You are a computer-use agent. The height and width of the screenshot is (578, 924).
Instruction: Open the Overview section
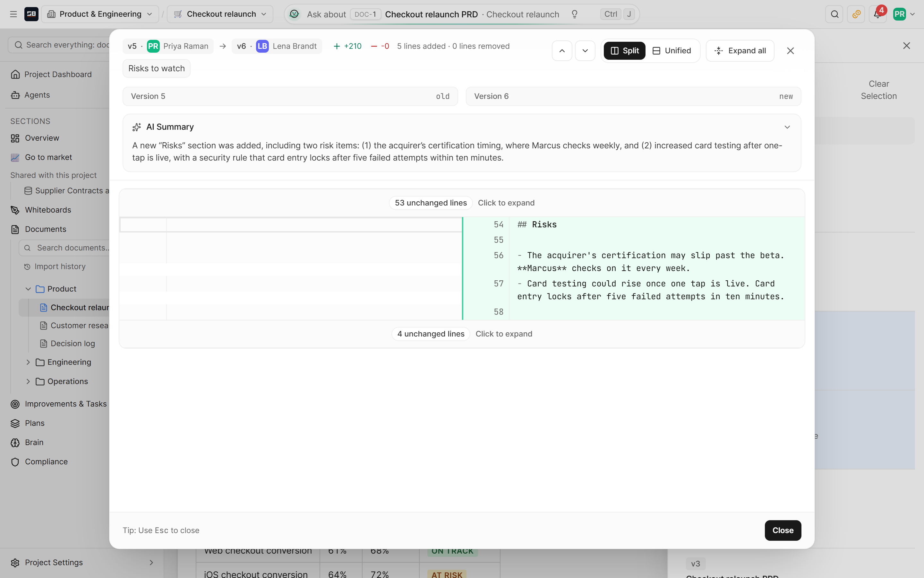(x=42, y=138)
